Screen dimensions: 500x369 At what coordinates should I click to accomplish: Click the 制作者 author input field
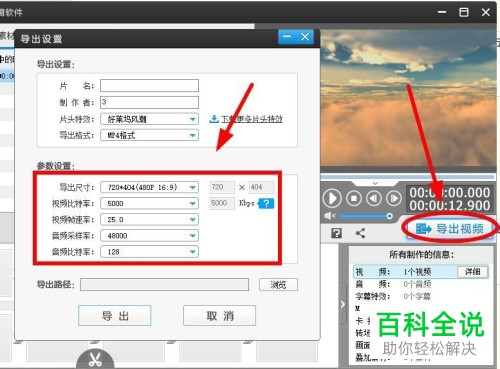point(149,102)
